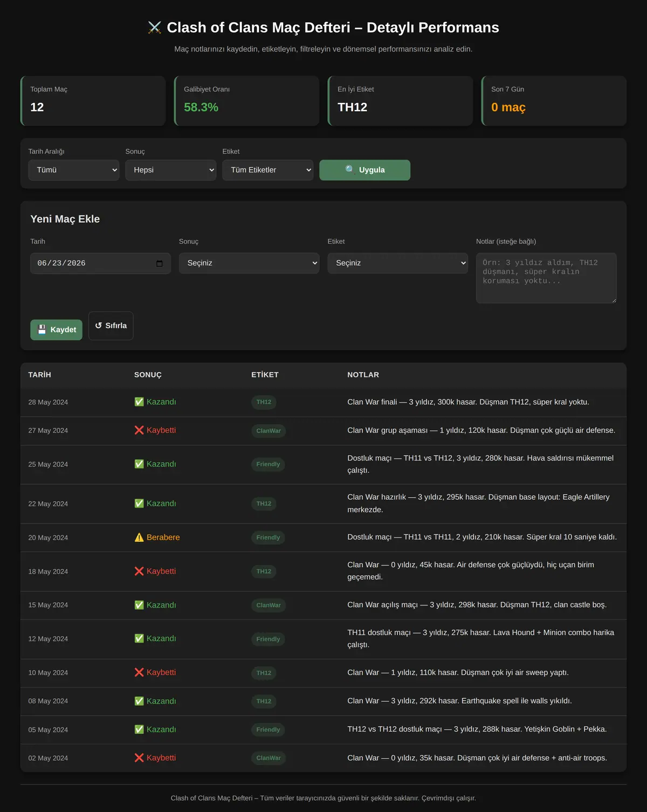Click the Yeni Maç Ekle heading

(x=65, y=219)
